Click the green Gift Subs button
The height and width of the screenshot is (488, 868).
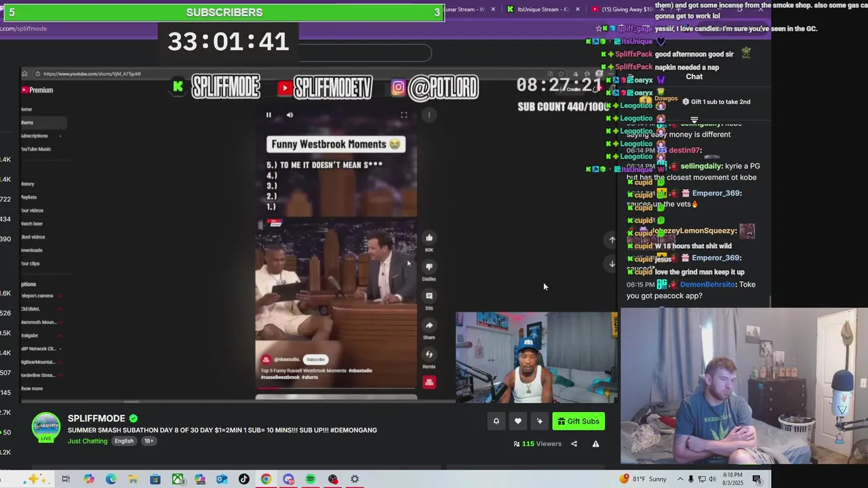point(578,422)
